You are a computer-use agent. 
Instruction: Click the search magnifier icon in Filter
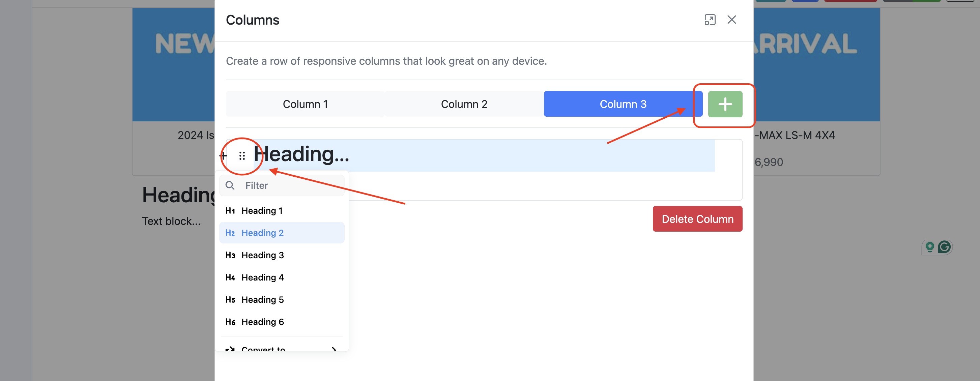point(230,185)
